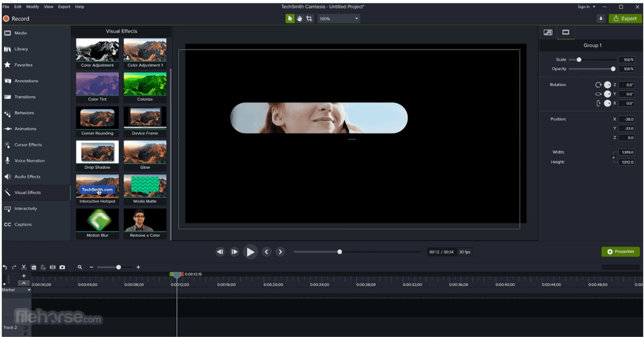
Task: Open the File menu
Action: 6,7
